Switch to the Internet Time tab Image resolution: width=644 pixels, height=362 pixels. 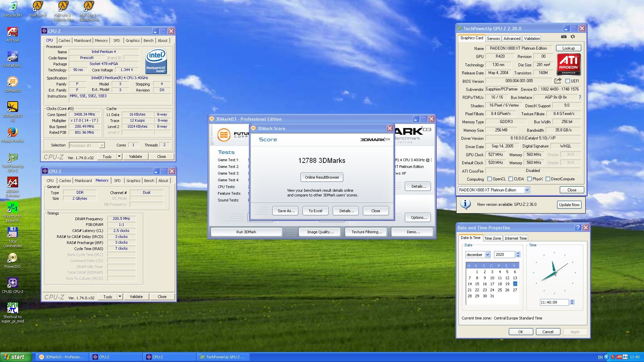point(516,238)
